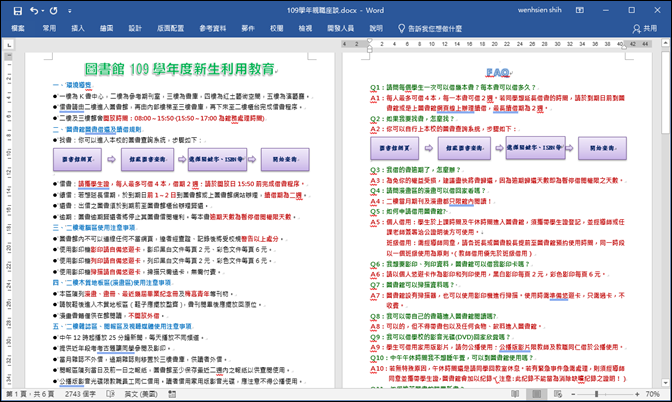Image resolution: width=672 pixels, height=402 pixels.
Task: Click the right indent marker on ruler
Action: [624, 46]
